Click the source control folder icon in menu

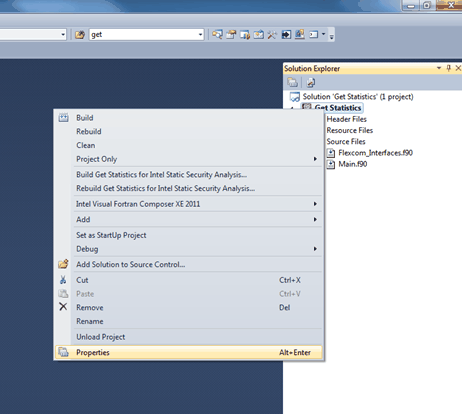click(x=63, y=264)
